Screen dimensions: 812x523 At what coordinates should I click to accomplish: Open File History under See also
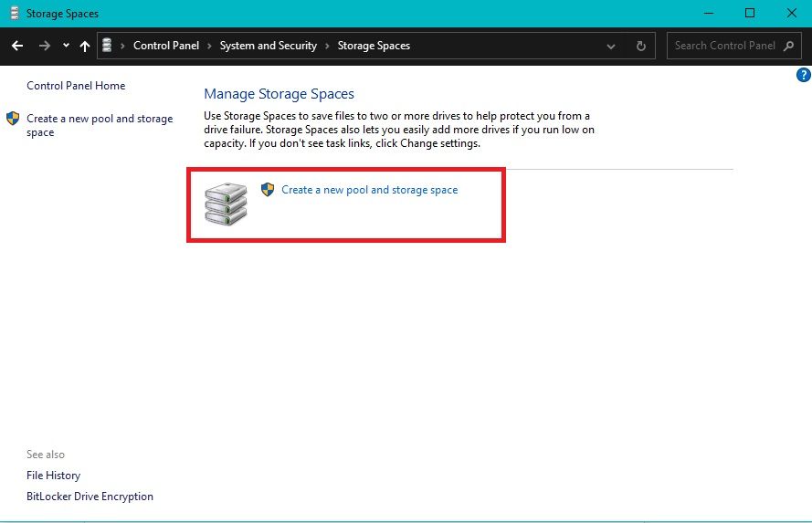coord(53,476)
